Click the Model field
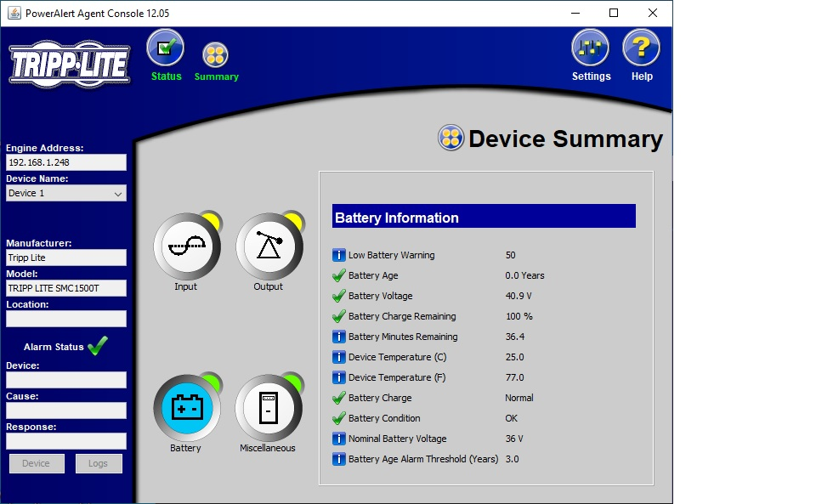This screenshot has height=504, width=816. [66, 288]
